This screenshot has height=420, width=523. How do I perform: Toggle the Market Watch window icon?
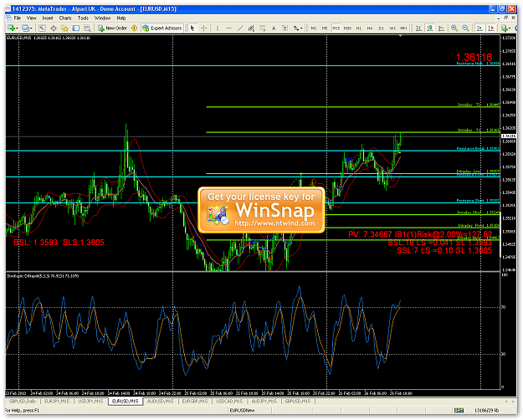(x=42, y=28)
